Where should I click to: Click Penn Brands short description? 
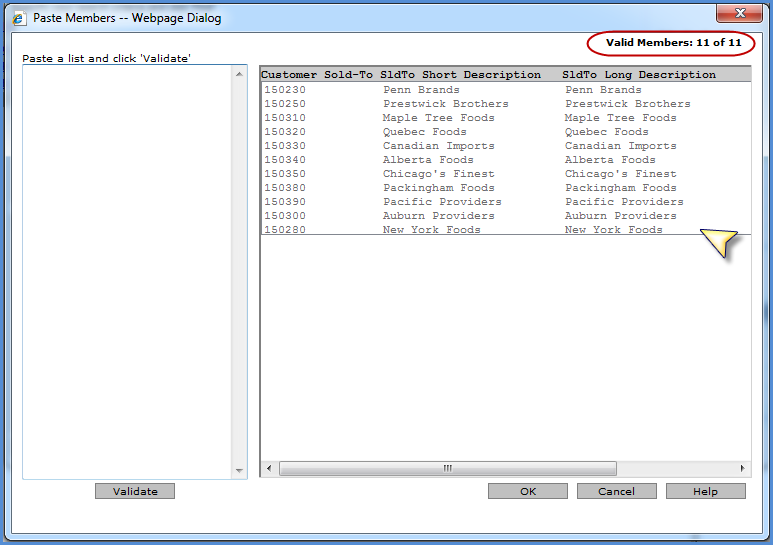coord(422,90)
